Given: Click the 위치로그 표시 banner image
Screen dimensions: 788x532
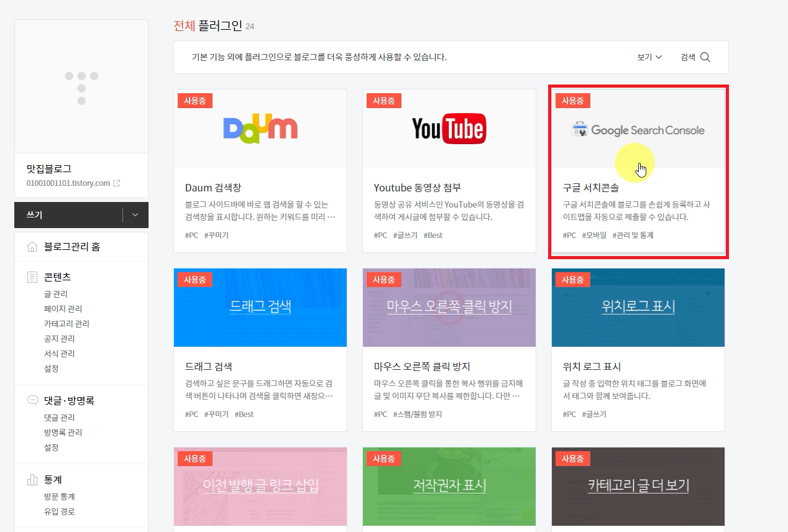Looking at the screenshot, I should coord(638,308).
